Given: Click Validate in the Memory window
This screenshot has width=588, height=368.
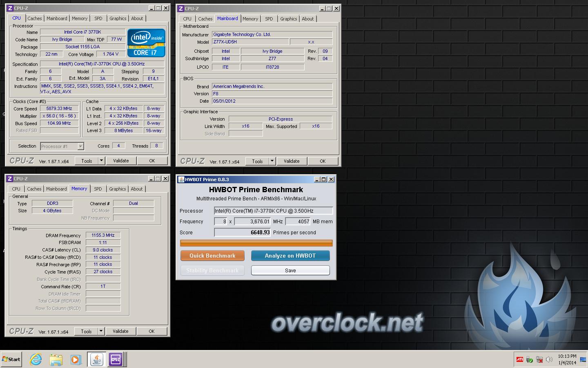Looking at the screenshot, I should [120, 331].
